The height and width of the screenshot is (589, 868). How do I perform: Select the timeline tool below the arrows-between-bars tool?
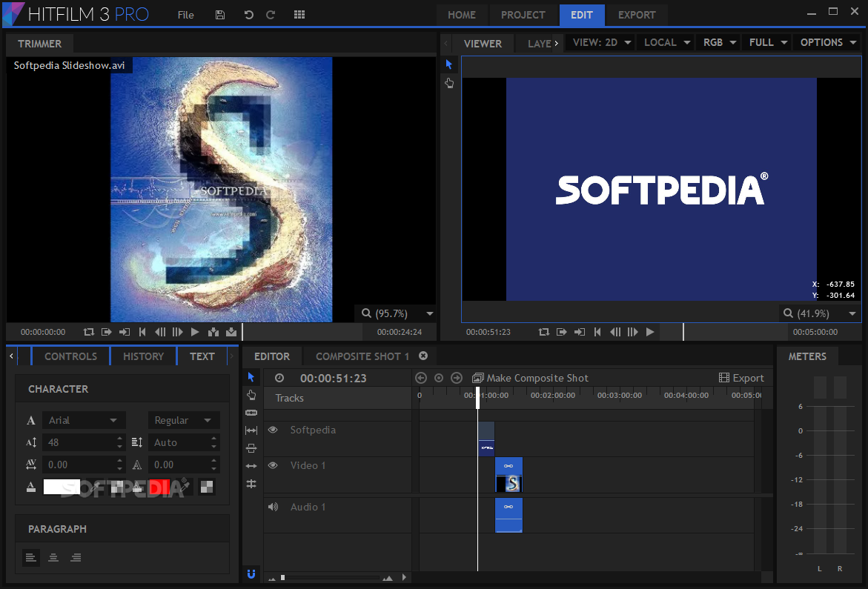[251, 448]
